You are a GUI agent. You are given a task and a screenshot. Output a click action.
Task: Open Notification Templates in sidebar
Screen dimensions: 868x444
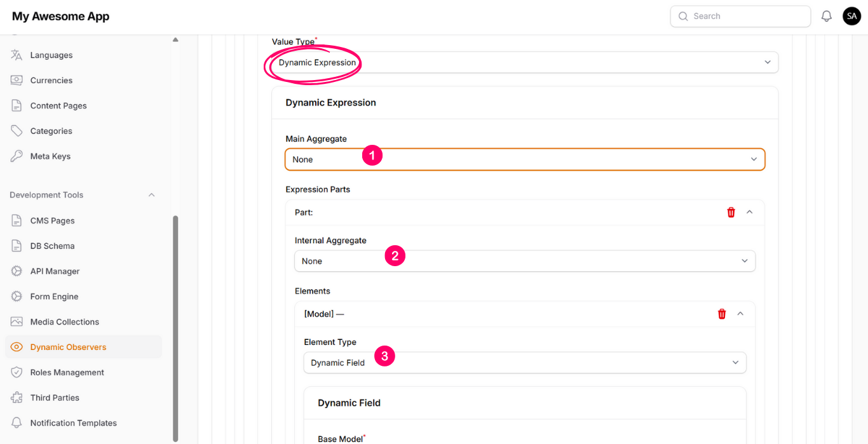pyautogui.click(x=73, y=423)
